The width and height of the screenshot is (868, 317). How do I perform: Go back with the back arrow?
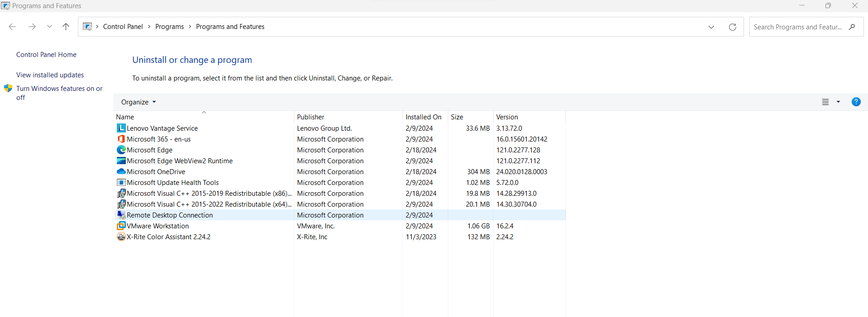pyautogui.click(x=12, y=27)
